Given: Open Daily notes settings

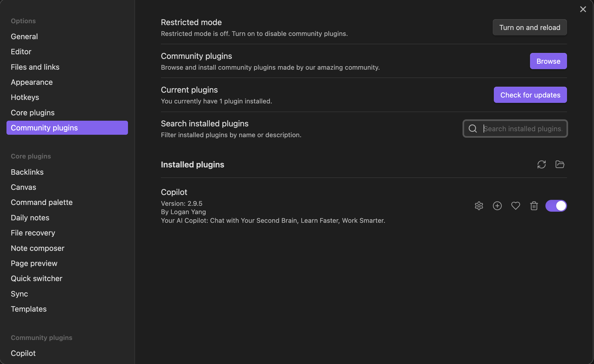Looking at the screenshot, I should coord(67,218).
